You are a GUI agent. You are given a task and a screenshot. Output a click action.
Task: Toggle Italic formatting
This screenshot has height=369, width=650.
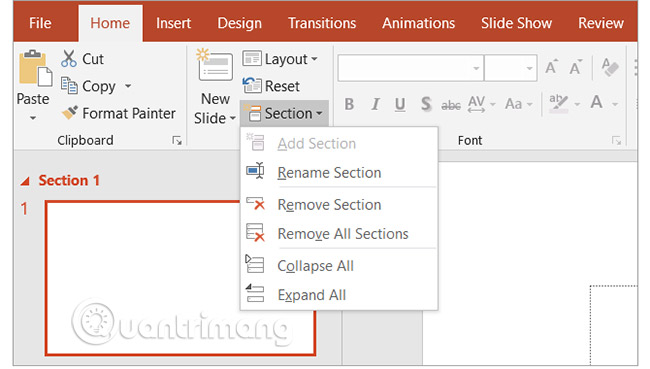click(x=375, y=104)
